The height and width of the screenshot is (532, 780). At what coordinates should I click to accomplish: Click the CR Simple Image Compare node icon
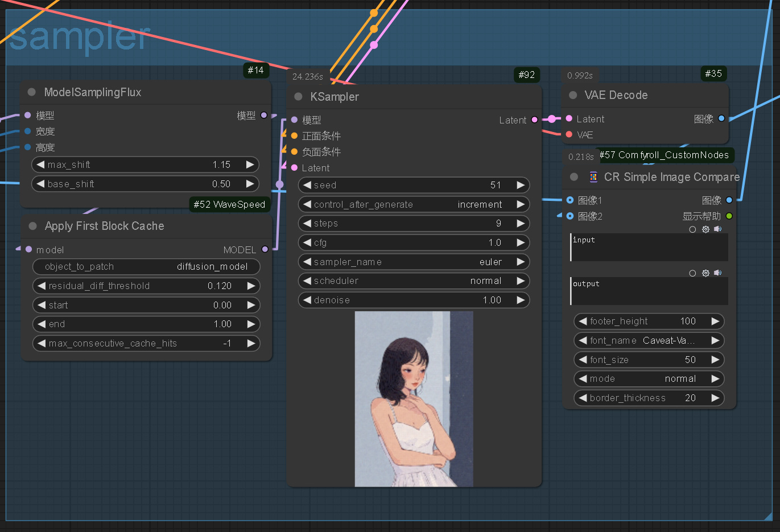click(593, 177)
